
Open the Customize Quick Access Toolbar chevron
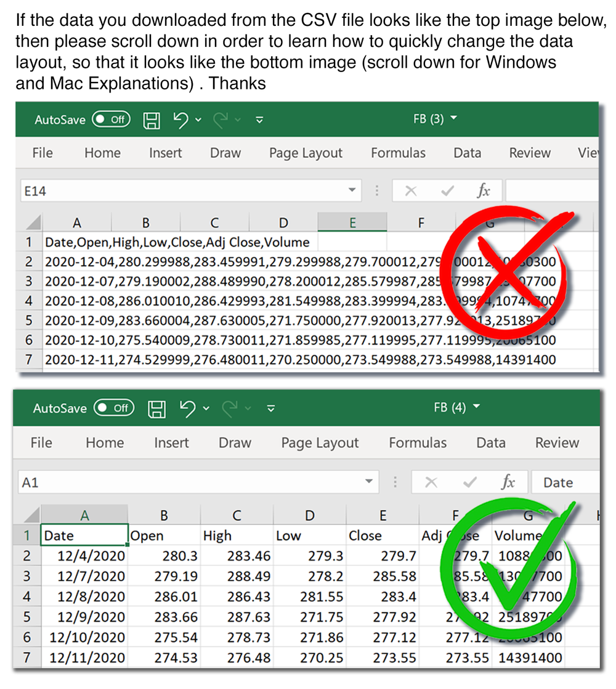tap(259, 121)
